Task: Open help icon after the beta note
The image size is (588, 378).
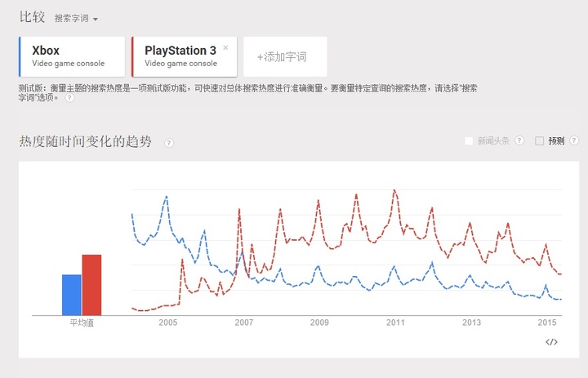Action: pyautogui.click(x=69, y=98)
